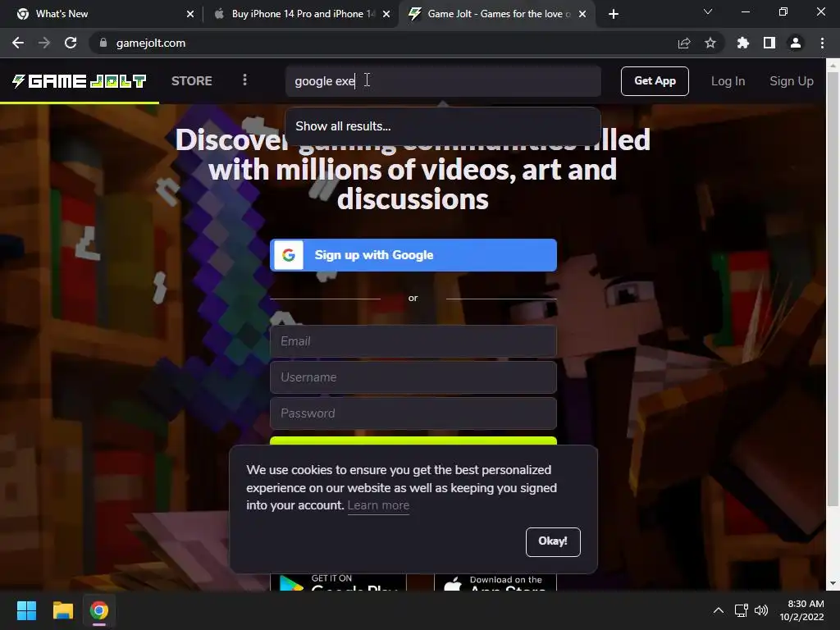840x630 pixels.
Task: Click the Get App button
Action: [x=655, y=81]
